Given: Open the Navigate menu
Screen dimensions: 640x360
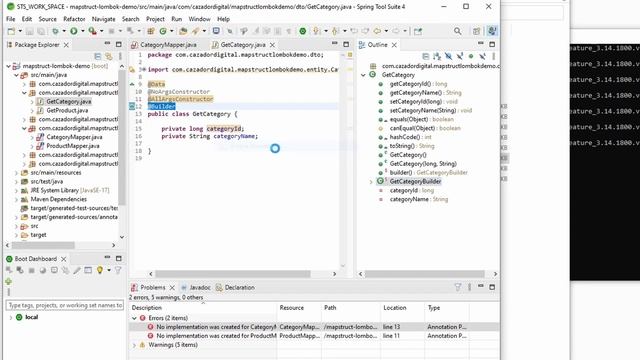Looking at the screenshot, I should click(x=103, y=19).
